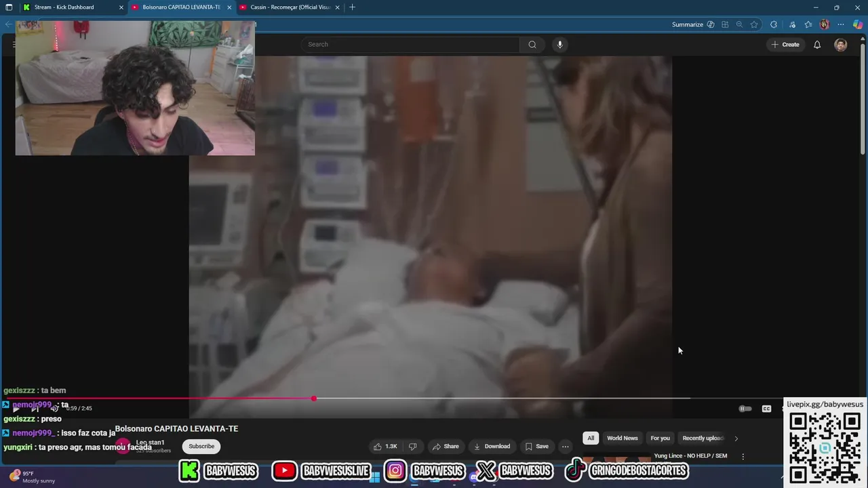Start voice search with microphone icon
The width and height of the screenshot is (868, 488).
click(x=559, y=45)
